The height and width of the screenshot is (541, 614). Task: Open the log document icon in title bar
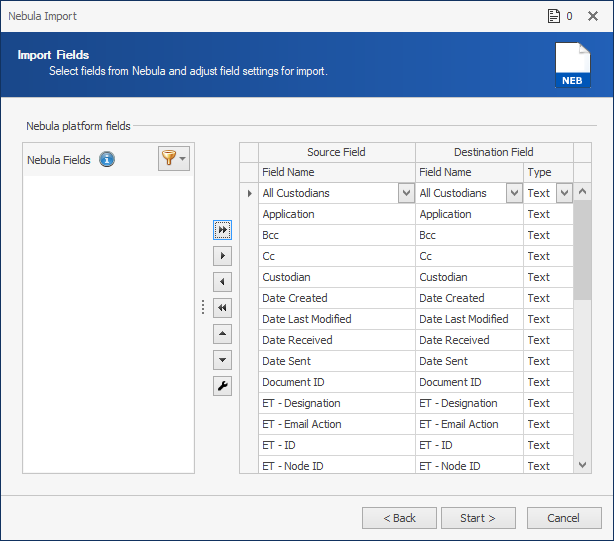click(x=554, y=16)
